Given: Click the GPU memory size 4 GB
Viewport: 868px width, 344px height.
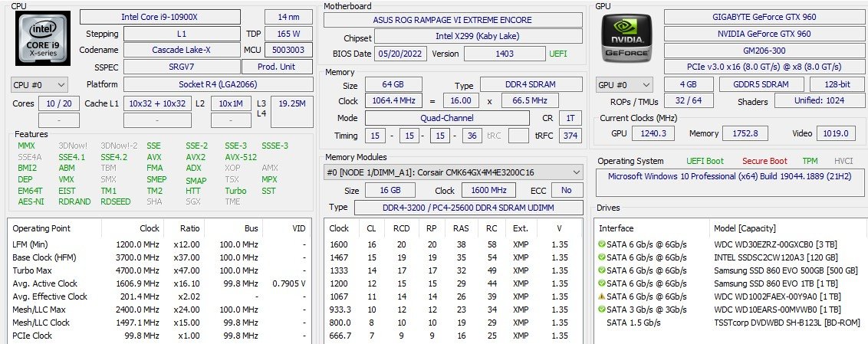Looking at the screenshot, I should pos(688,84).
